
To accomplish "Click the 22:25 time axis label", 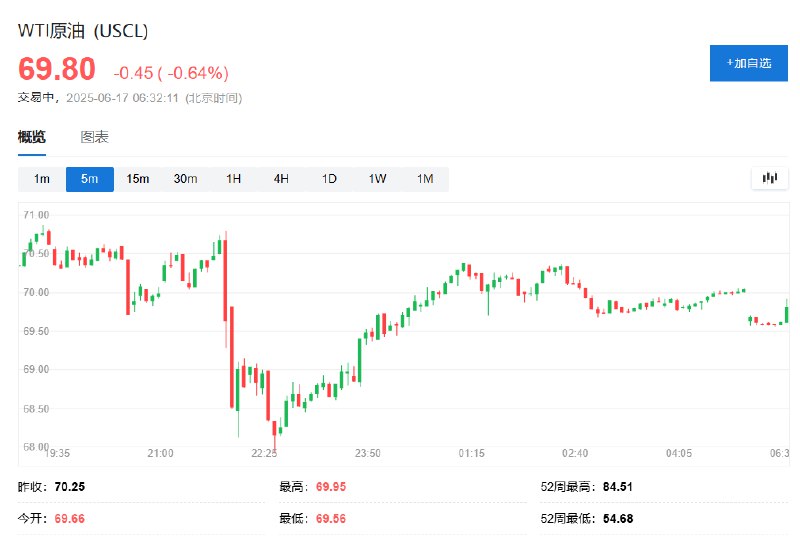I will point(264,453).
